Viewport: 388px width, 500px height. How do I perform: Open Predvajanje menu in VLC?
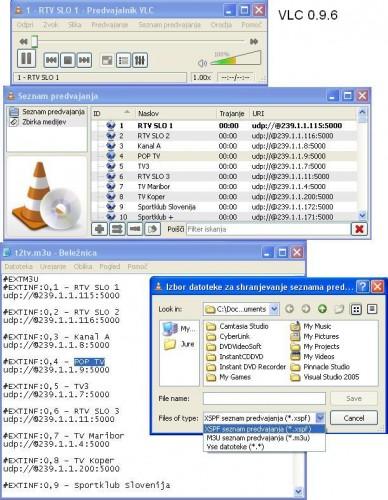(x=110, y=25)
